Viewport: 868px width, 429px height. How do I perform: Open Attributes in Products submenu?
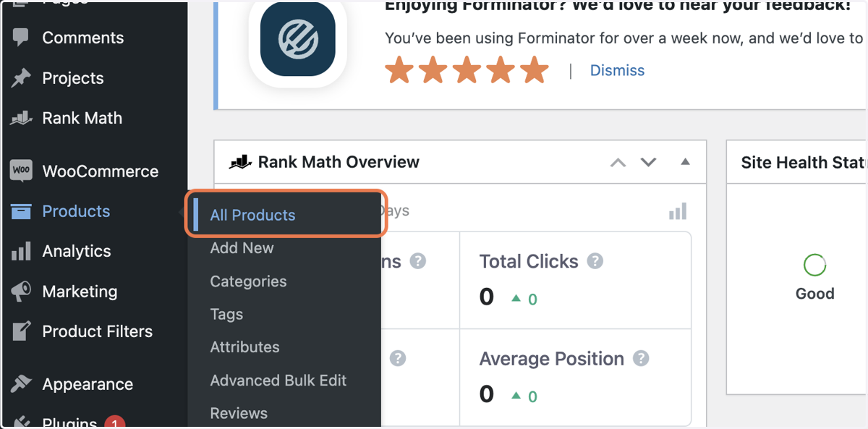coord(244,347)
